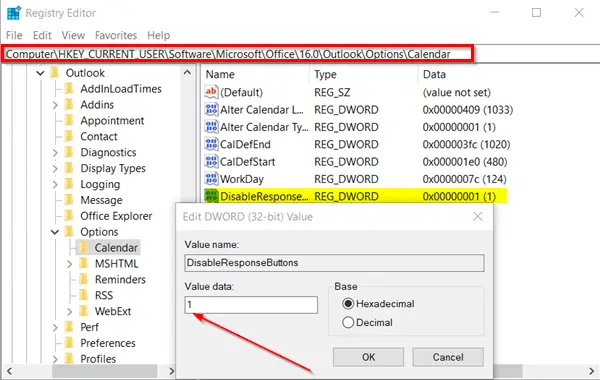Click the Logging folder icon

pos(69,184)
